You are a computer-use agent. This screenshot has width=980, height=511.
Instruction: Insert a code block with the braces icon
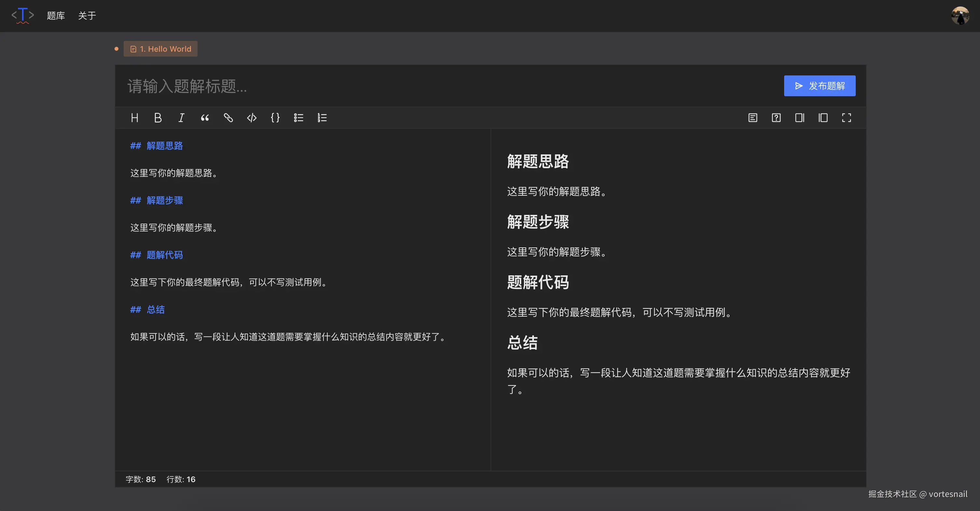tap(275, 118)
